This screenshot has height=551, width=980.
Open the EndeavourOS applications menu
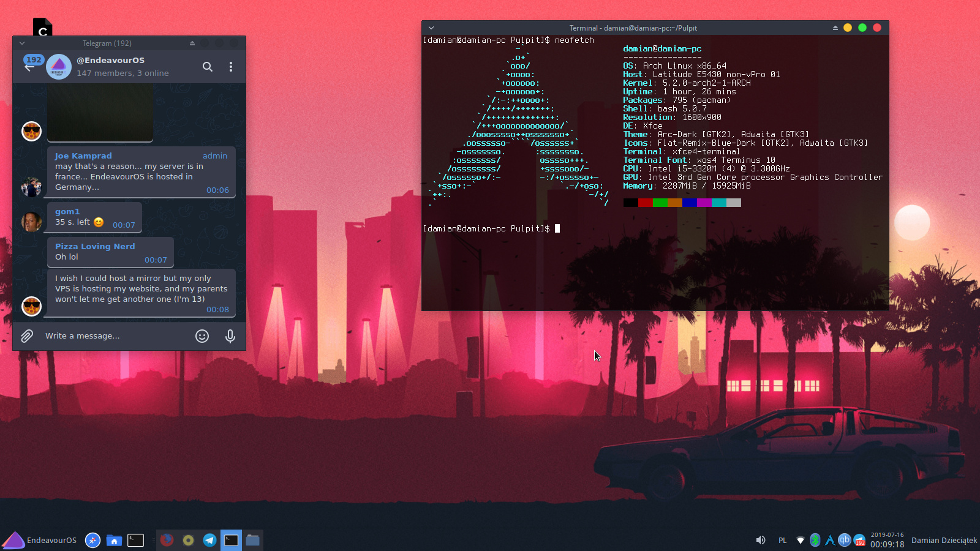coord(39,540)
